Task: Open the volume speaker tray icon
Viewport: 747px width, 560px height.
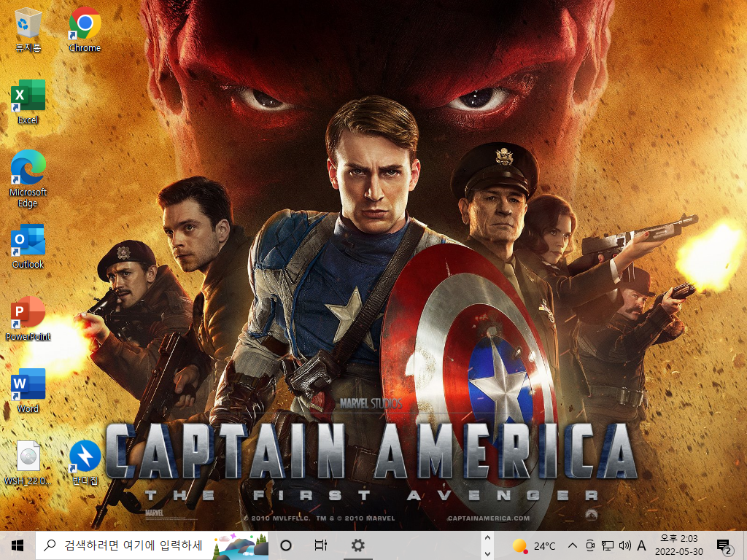Action: click(624, 545)
